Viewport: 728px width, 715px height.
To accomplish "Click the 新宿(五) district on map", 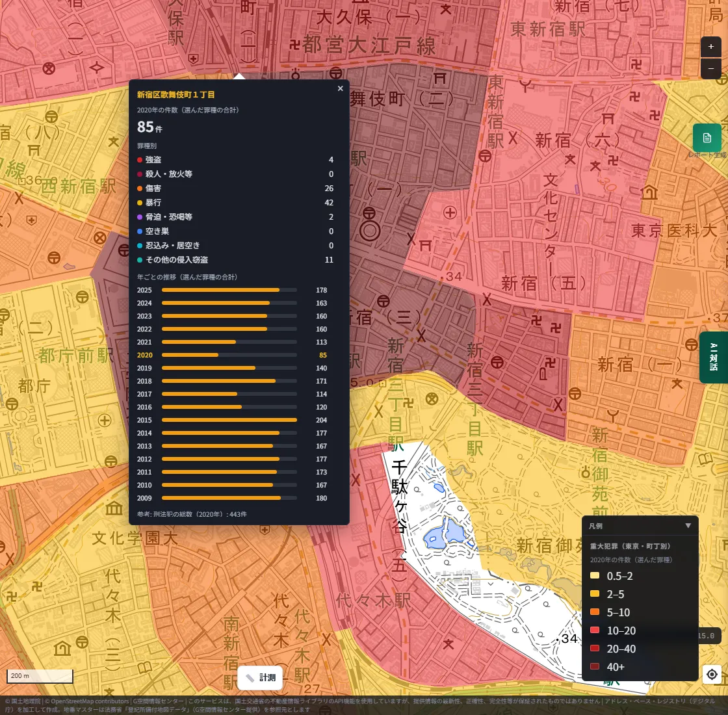I will [x=543, y=283].
